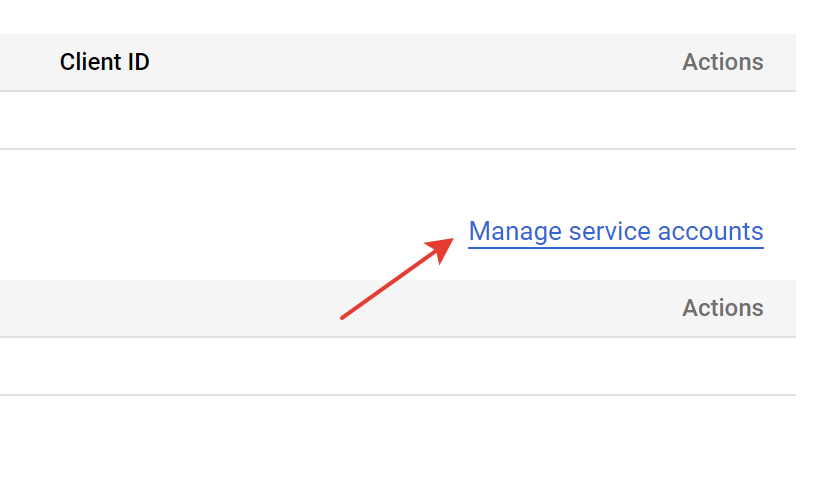The image size is (834, 485).
Task: Click the word "service" in the blue link
Action: tap(610, 232)
